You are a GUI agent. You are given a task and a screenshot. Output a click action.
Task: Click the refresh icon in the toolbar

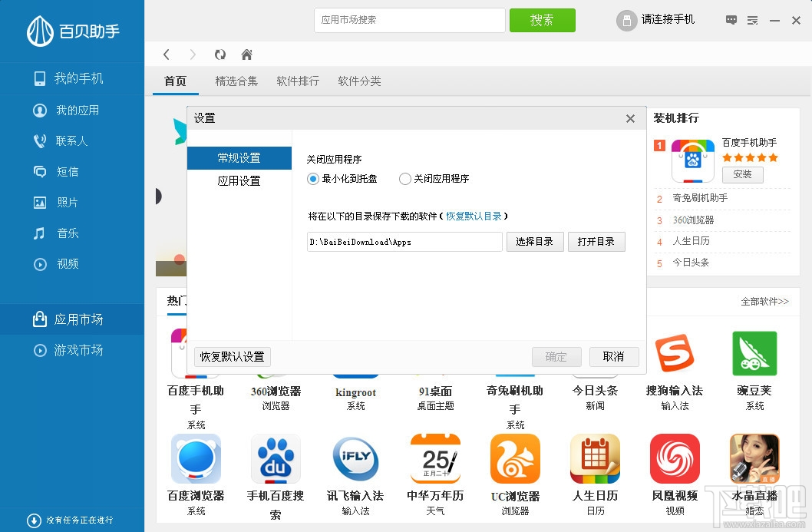click(219, 55)
